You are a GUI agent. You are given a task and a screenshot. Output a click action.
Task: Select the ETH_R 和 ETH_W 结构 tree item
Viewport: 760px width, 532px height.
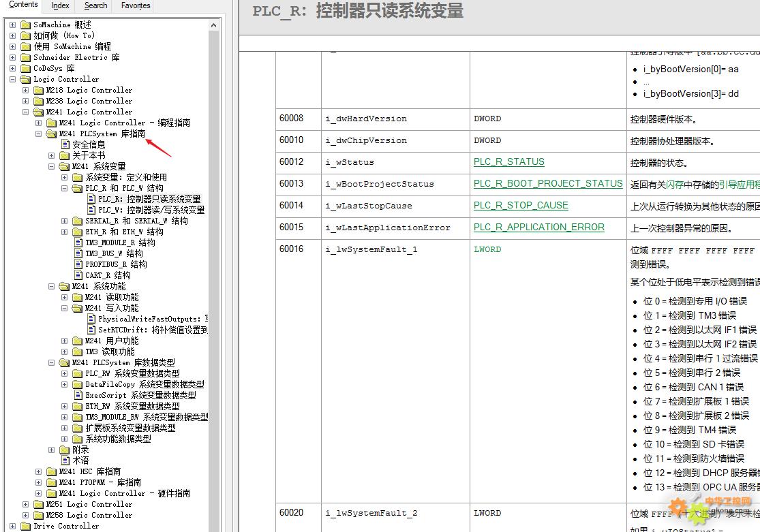[x=124, y=232]
